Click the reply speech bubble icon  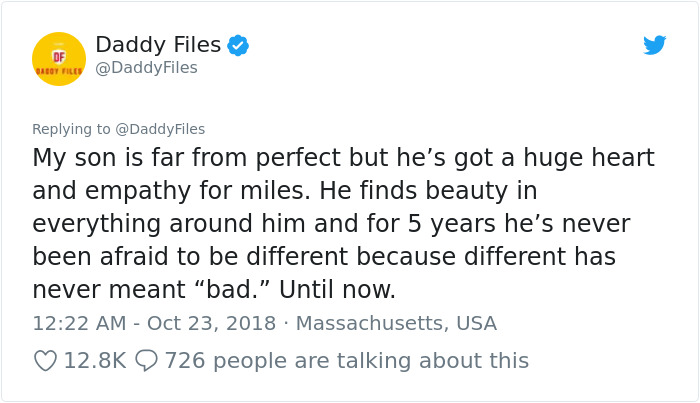(x=146, y=360)
